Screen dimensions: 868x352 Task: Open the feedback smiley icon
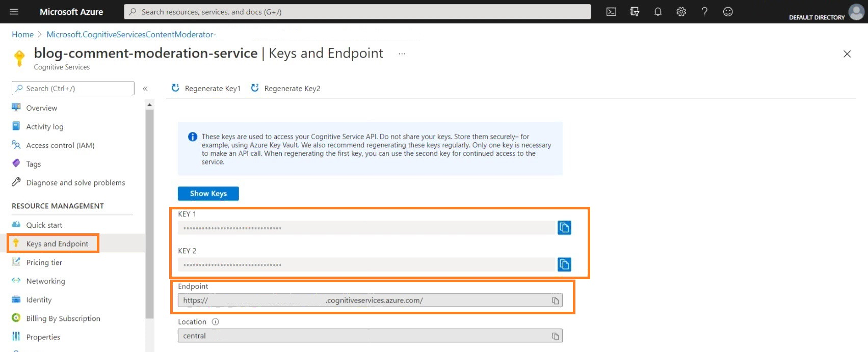(x=728, y=12)
